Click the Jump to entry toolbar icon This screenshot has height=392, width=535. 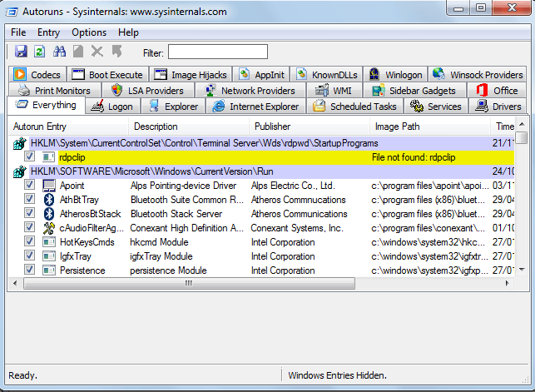(116, 52)
